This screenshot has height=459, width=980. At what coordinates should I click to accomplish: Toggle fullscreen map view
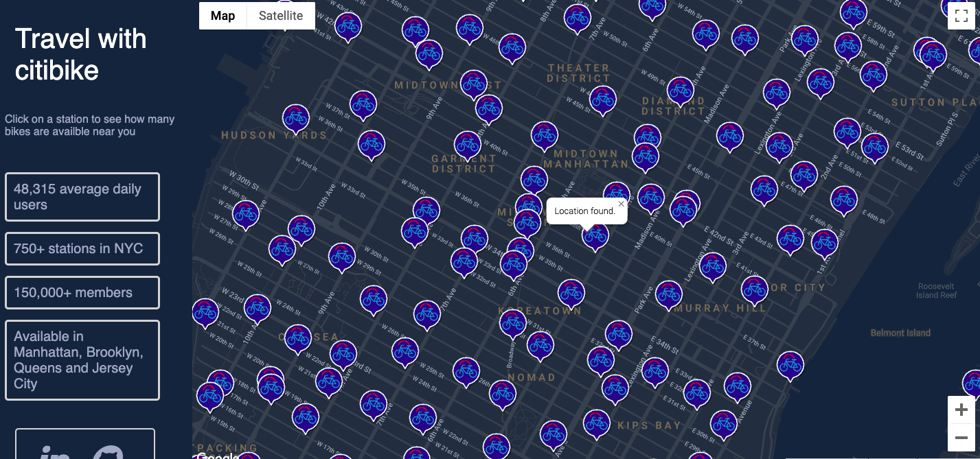(961, 15)
